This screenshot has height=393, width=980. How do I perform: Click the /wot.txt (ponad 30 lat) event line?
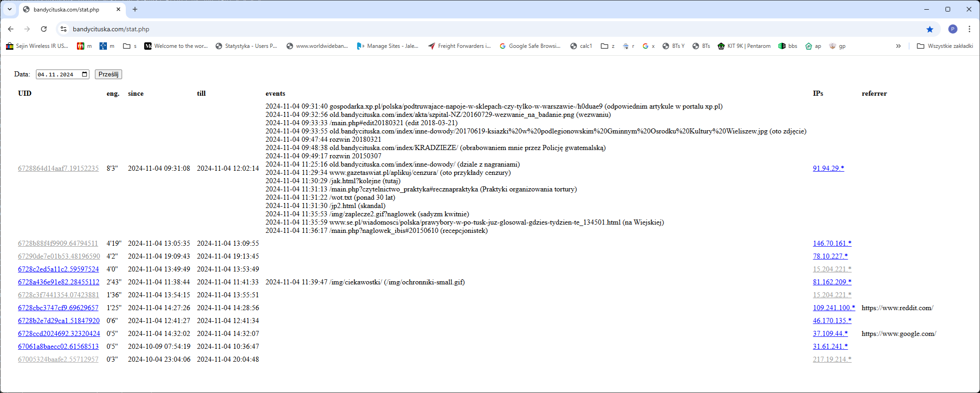point(330,197)
